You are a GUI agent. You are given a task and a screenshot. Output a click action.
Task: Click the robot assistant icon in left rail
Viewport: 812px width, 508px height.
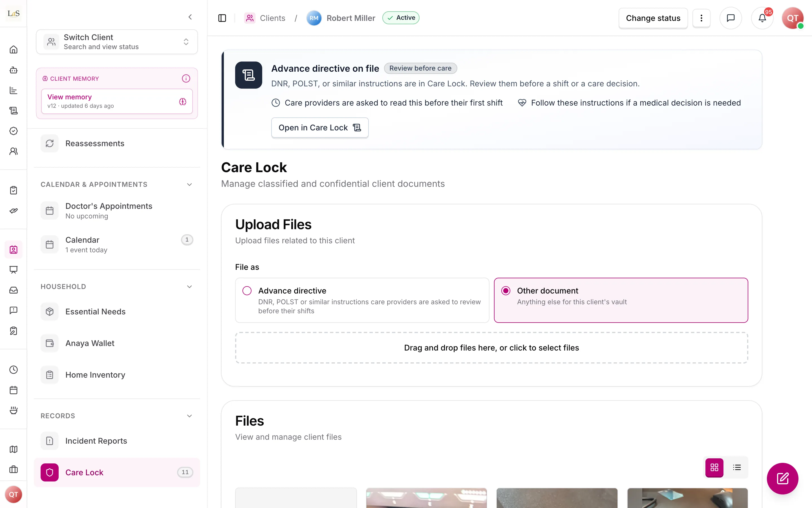[x=14, y=70]
